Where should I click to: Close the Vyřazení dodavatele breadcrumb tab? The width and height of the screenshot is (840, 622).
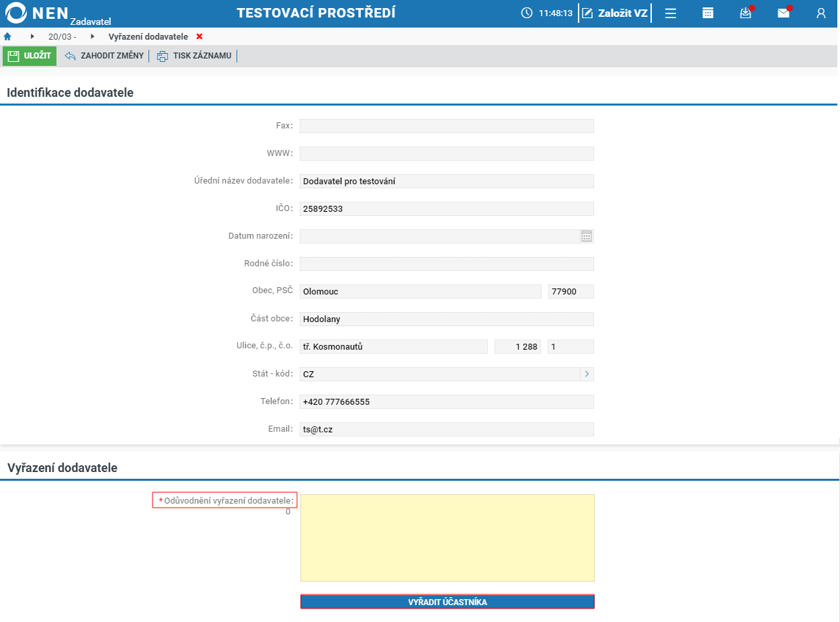point(200,36)
